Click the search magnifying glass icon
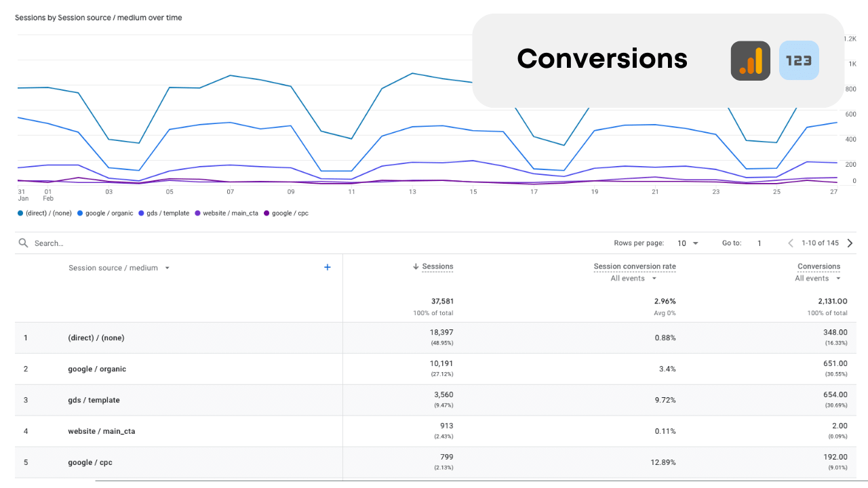 click(23, 243)
